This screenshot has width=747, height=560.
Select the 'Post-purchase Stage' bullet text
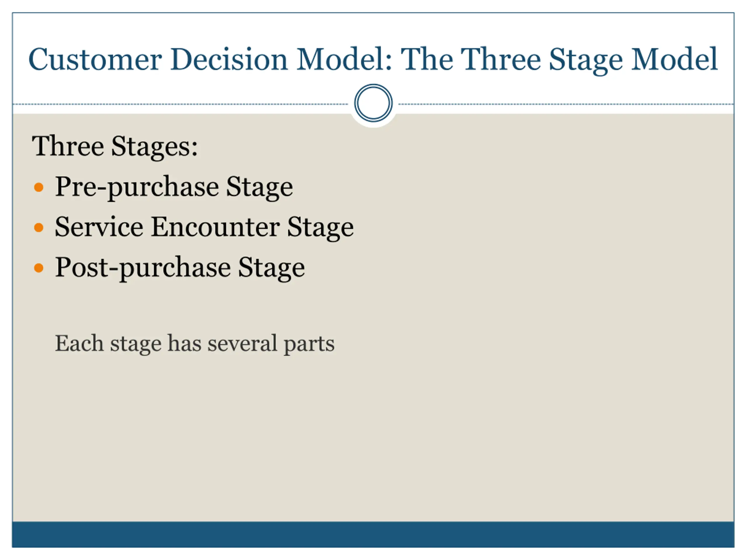click(180, 268)
